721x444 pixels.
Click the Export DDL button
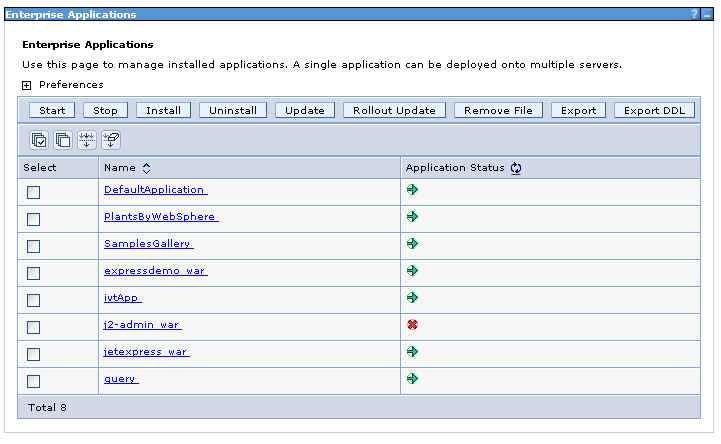[x=654, y=110]
